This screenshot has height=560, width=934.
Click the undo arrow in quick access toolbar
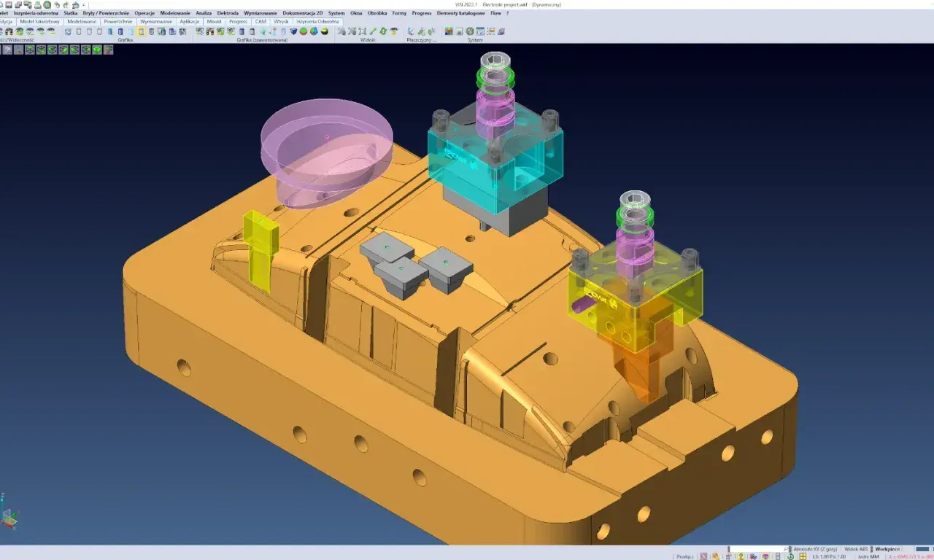(x=56, y=5)
